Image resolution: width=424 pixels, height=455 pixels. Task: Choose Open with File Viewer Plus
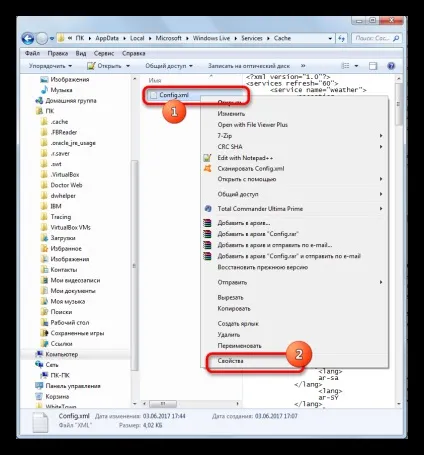[253, 125]
